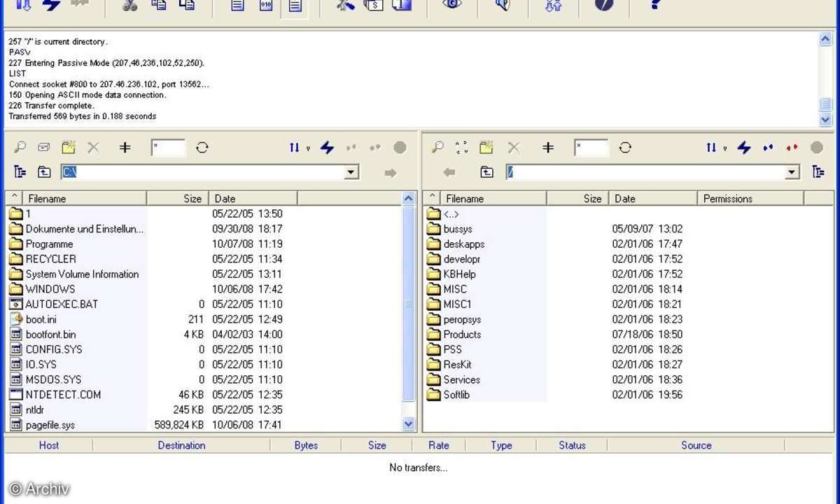Click the local filter mask input field
Viewport: 840px width, 504px height.
pos(168,148)
